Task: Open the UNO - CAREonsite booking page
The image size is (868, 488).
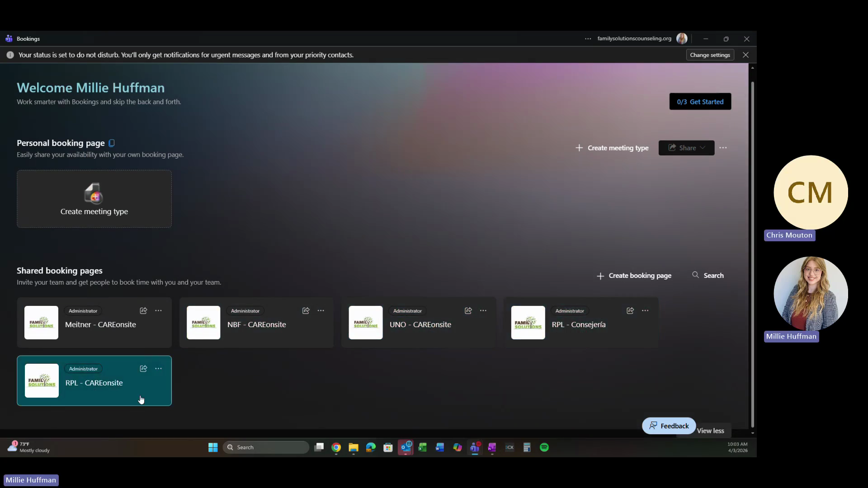Action: click(x=419, y=323)
